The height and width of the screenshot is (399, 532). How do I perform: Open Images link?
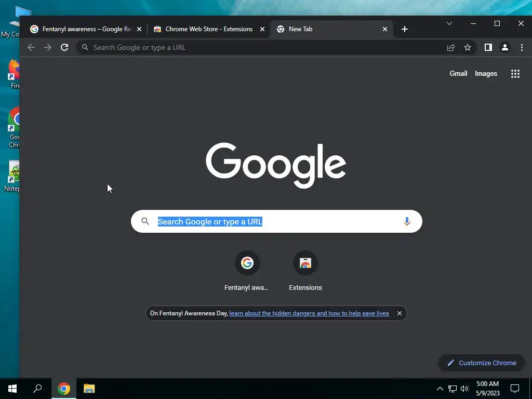pos(486,74)
